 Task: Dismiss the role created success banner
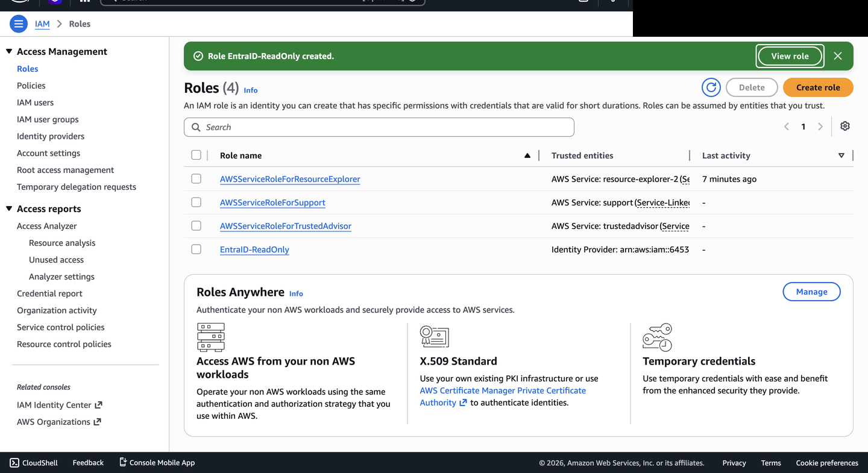(838, 56)
